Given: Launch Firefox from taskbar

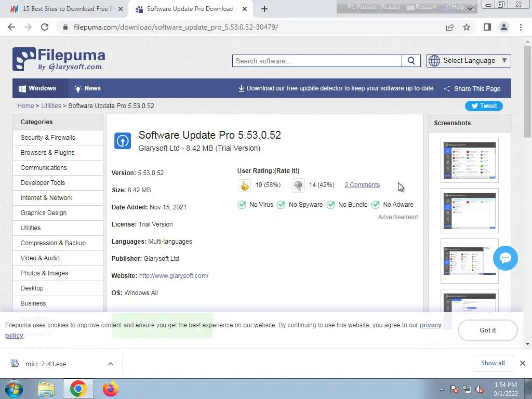Looking at the screenshot, I should 110,389.
